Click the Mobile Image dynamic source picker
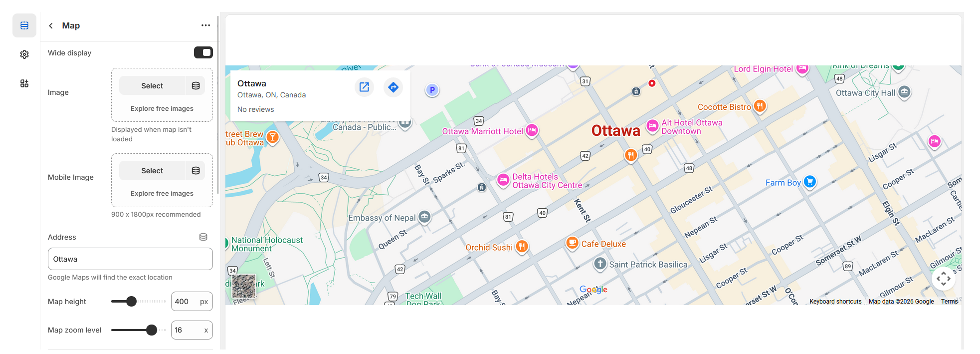 pos(195,170)
